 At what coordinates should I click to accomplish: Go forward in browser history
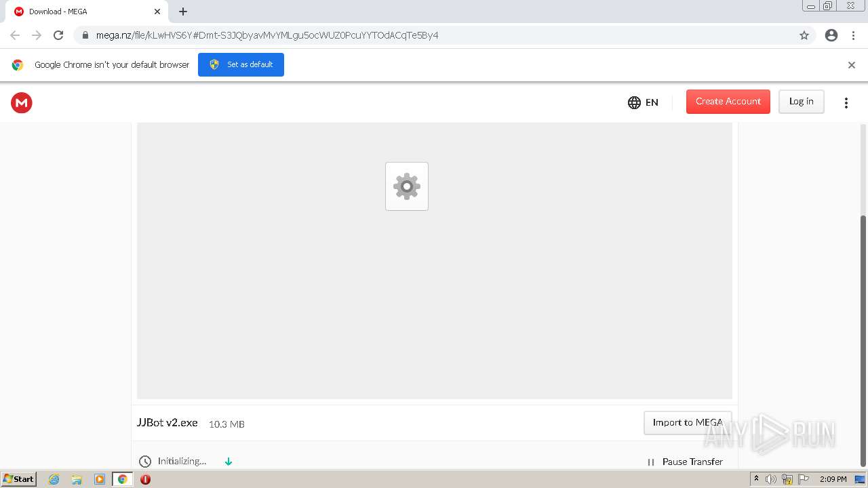point(37,35)
